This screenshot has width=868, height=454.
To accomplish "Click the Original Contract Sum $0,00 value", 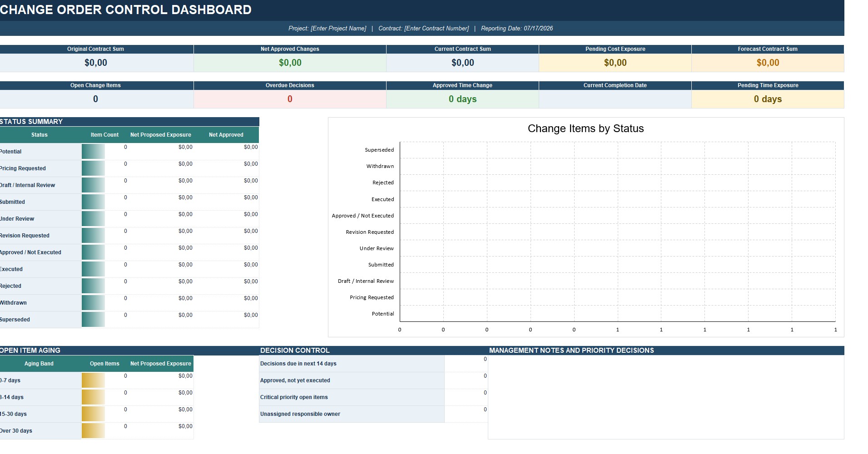I will pyautogui.click(x=96, y=63).
